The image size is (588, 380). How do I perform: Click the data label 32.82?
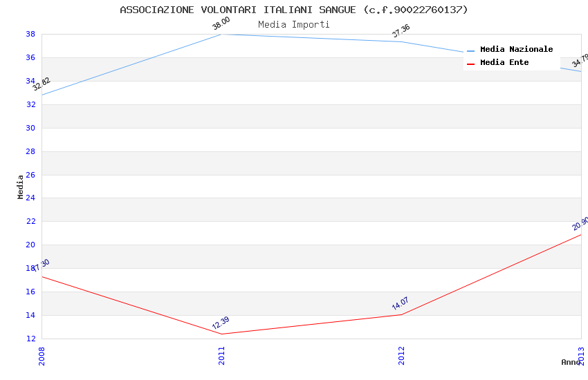[42, 84]
